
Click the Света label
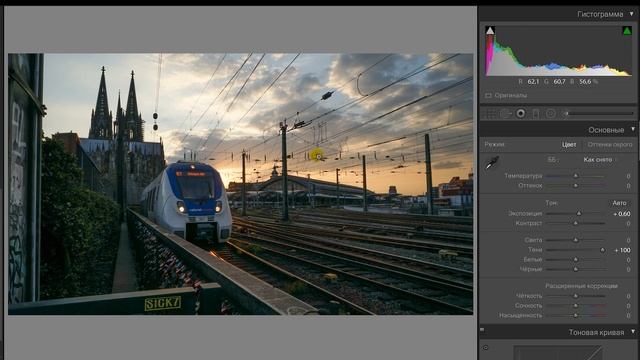click(533, 240)
